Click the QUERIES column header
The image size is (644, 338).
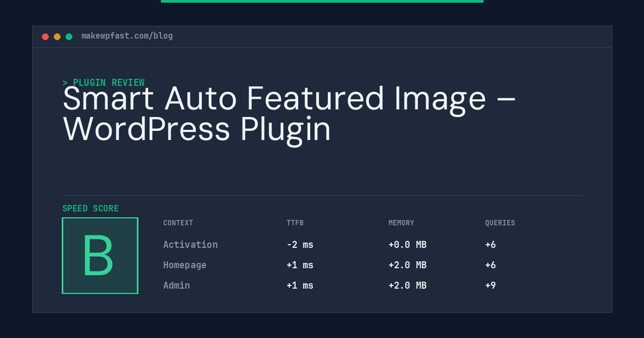point(500,223)
